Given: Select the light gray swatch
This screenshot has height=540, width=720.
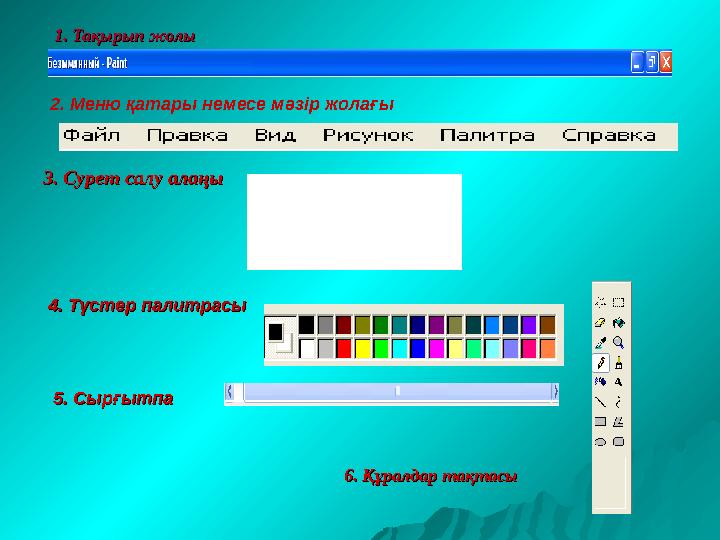Looking at the screenshot, I should pos(325,349).
